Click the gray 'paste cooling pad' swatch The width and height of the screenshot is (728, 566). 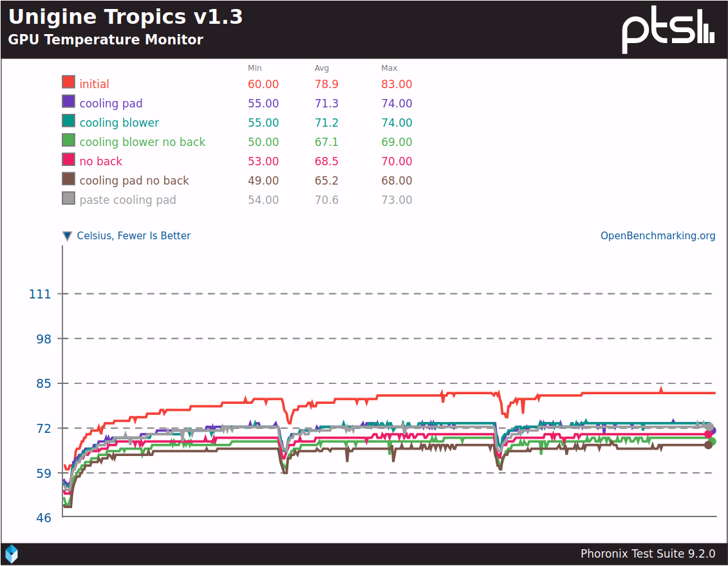(x=69, y=198)
